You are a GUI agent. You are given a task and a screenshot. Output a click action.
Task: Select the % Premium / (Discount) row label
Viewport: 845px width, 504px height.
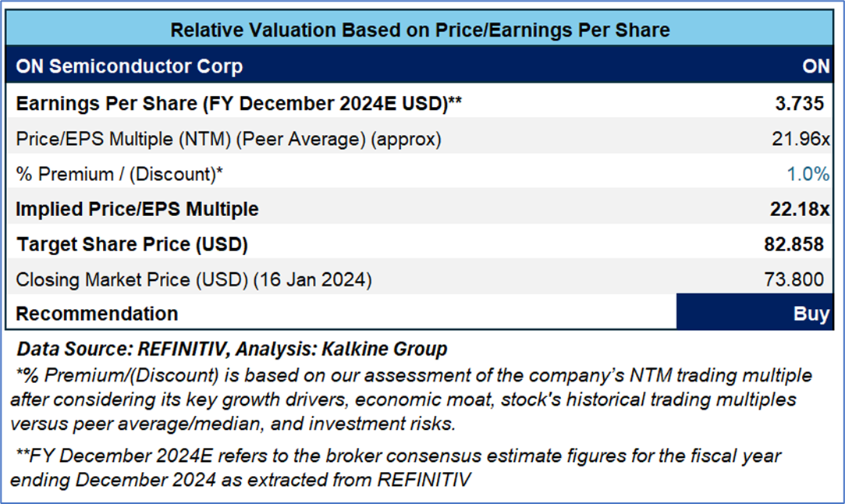(119, 174)
